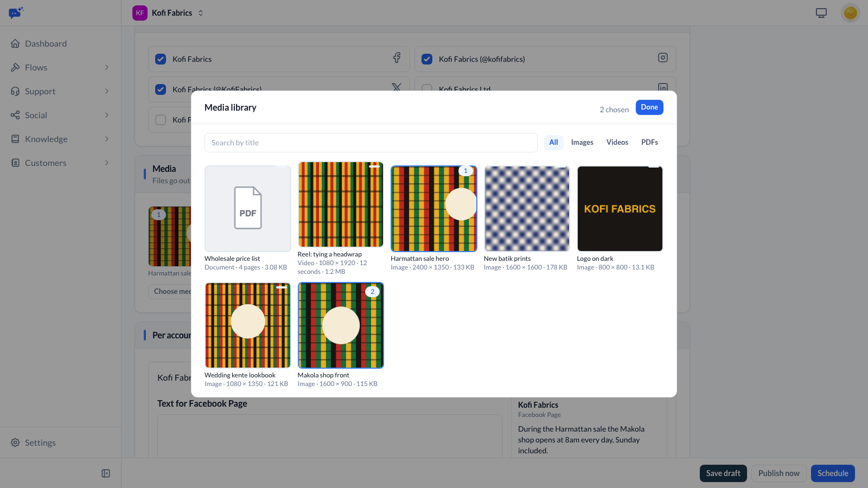Click the app logo icon in sidebar
The width and height of the screenshot is (868, 488).
point(16,12)
